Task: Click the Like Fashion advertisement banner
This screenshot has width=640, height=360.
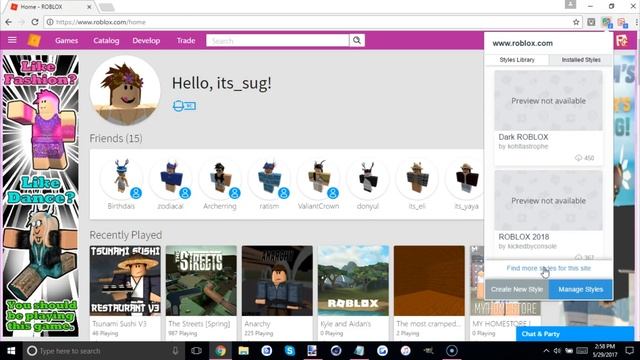Action: (40, 196)
